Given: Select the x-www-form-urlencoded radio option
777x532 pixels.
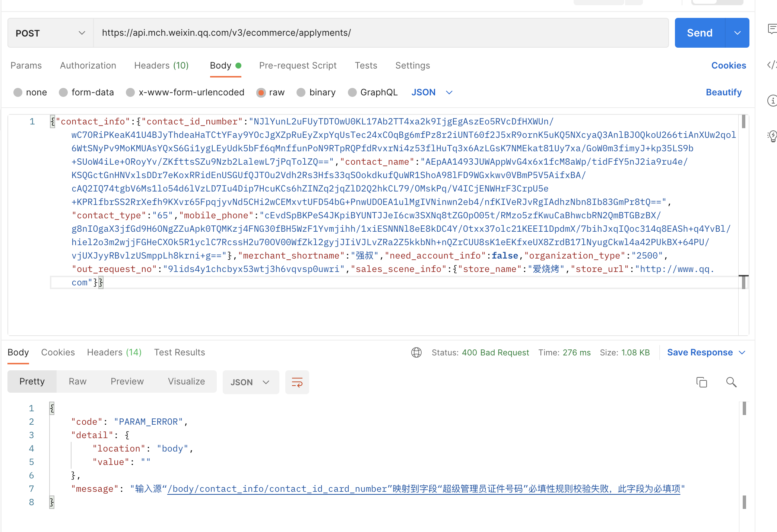Looking at the screenshot, I should (185, 92).
